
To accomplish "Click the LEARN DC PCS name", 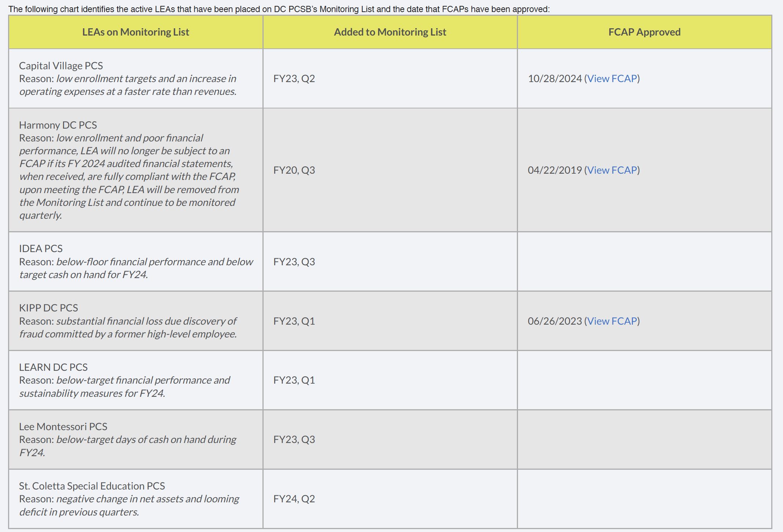I will (53, 367).
